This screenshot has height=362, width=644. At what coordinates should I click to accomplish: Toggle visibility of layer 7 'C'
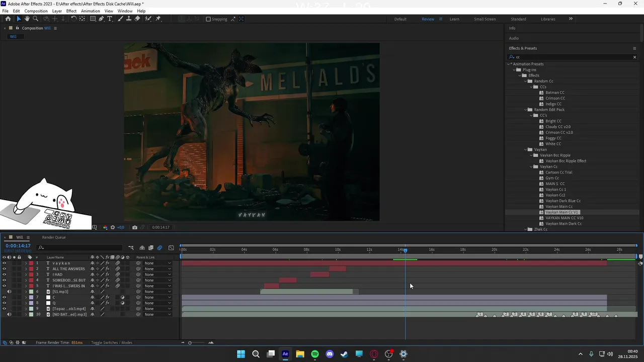(x=4, y=298)
